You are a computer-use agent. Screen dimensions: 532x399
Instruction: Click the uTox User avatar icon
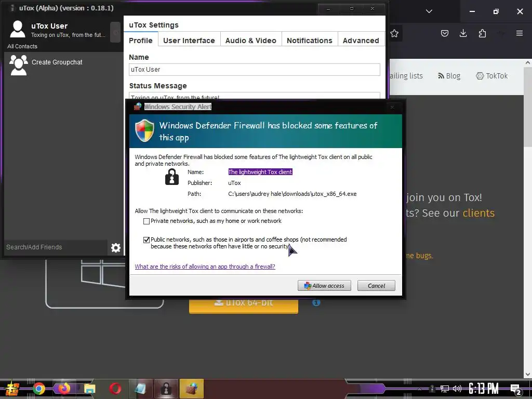tap(18, 29)
